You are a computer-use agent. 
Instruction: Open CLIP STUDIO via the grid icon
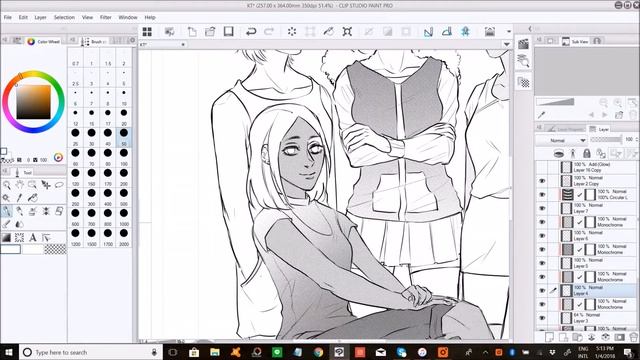(147, 31)
